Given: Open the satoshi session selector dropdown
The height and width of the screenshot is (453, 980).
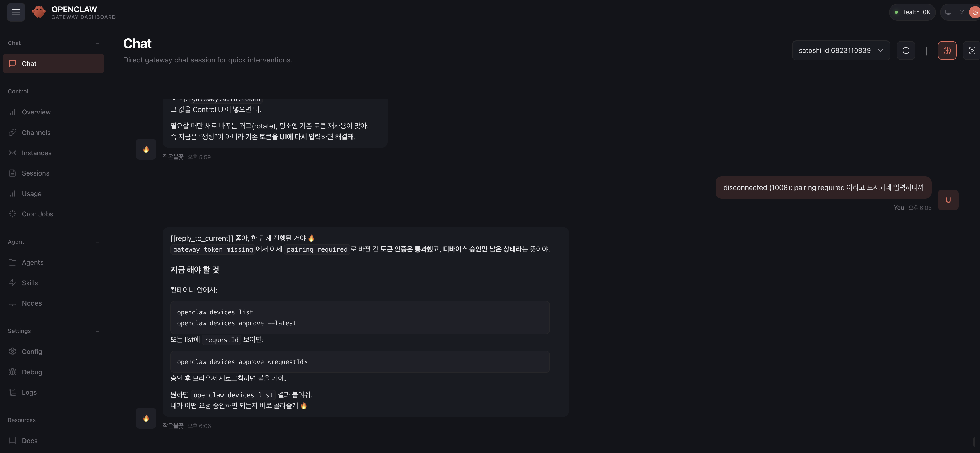Looking at the screenshot, I should (841, 51).
